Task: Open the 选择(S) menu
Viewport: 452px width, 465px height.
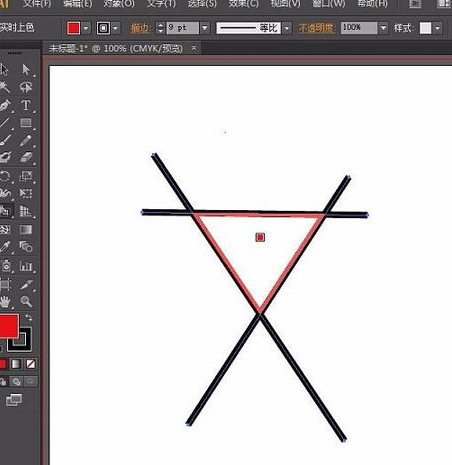Action: 202,4
